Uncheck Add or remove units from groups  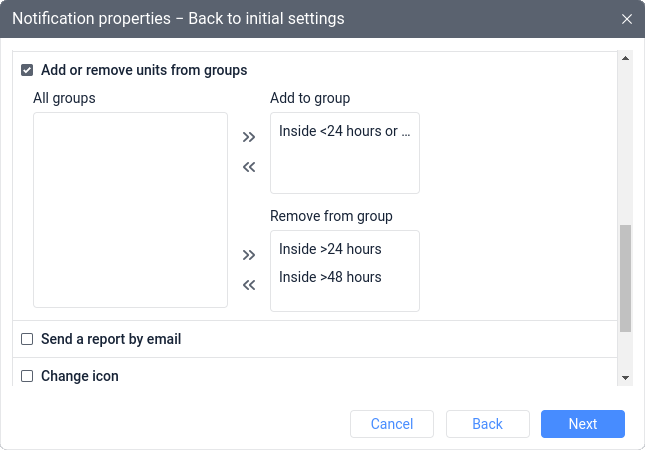coord(27,71)
